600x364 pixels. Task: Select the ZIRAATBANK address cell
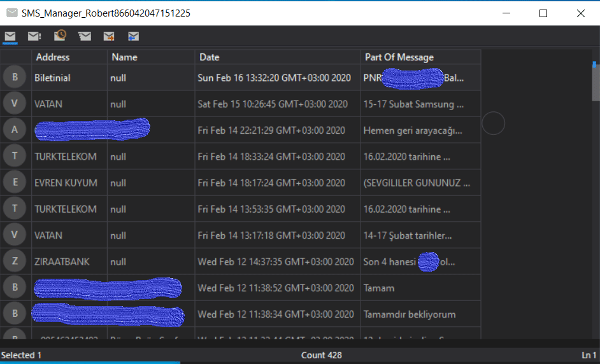[x=69, y=262]
